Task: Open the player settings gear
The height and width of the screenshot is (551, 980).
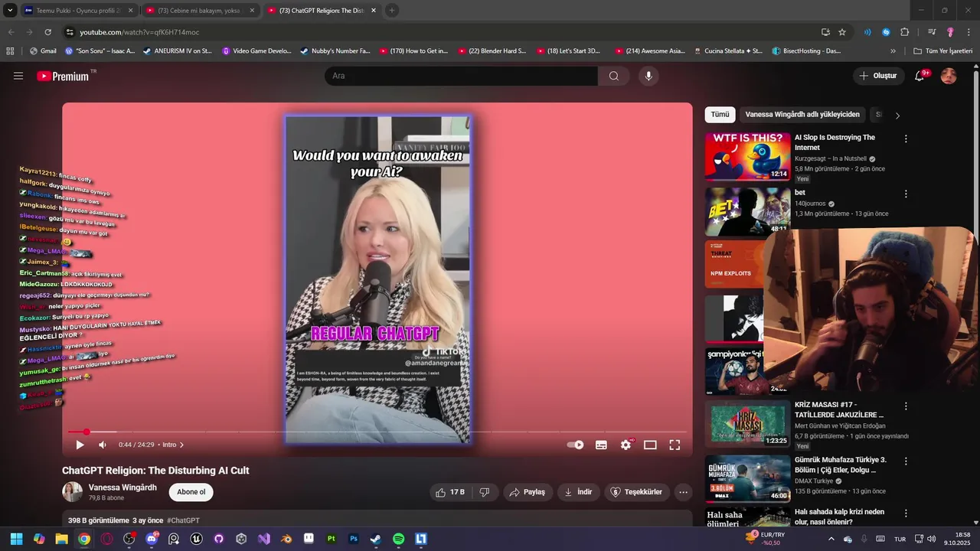Action: (626, 445)
